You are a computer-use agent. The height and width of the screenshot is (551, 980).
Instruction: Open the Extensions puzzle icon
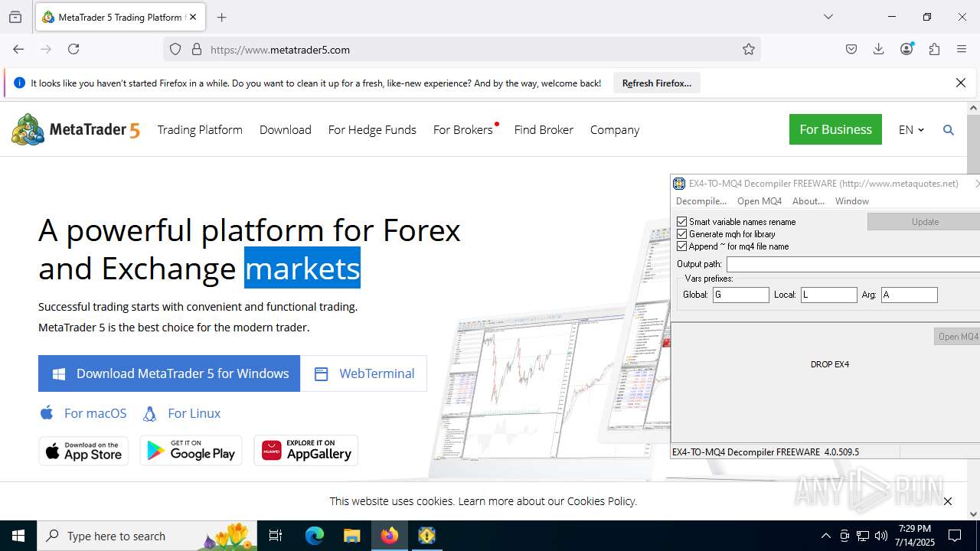(x=934, y=49)
